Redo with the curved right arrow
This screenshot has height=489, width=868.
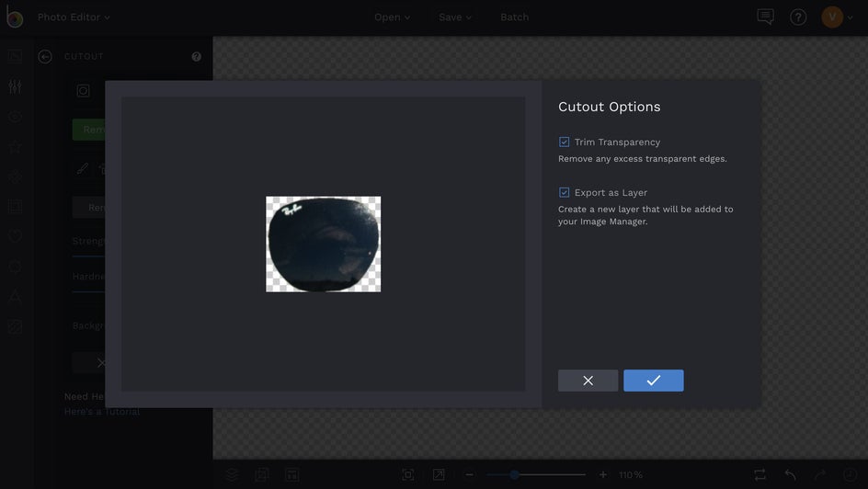coord(820,474)
